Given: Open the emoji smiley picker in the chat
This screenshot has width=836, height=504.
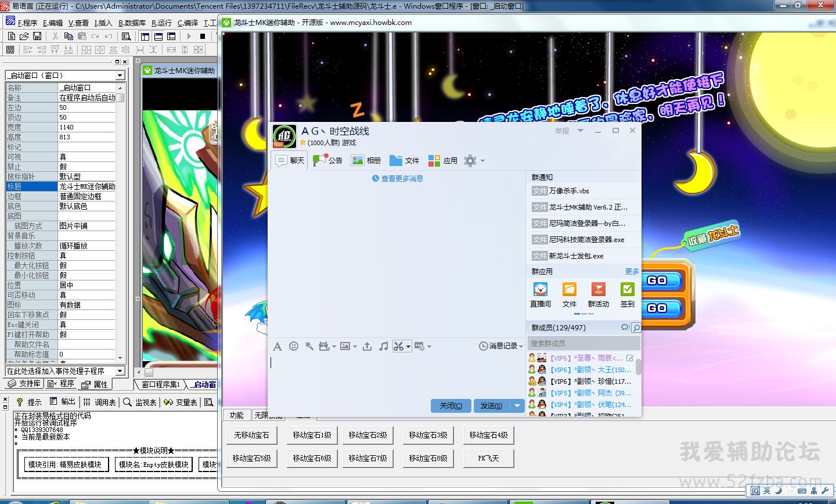Looking at the screenshot, I should click(x=294, y=346).
